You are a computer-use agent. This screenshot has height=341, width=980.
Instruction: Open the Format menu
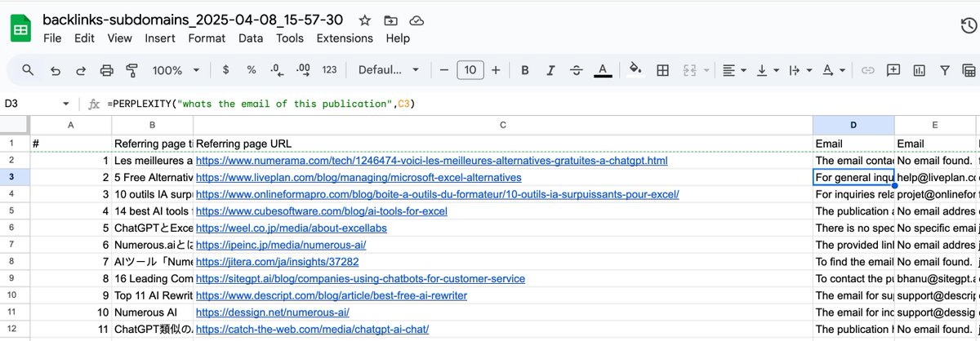(x=207, y=38)
